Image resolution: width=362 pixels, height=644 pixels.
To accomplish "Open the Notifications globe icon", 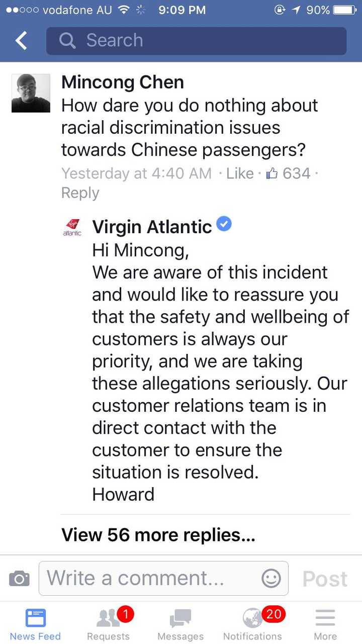I will coord(252,618).
